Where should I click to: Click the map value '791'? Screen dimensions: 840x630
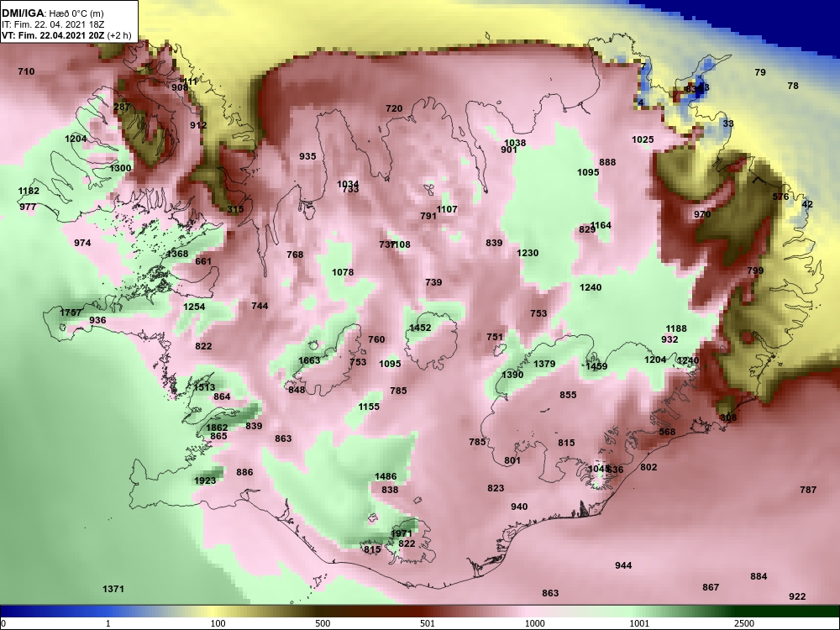[x=428, y=217]
